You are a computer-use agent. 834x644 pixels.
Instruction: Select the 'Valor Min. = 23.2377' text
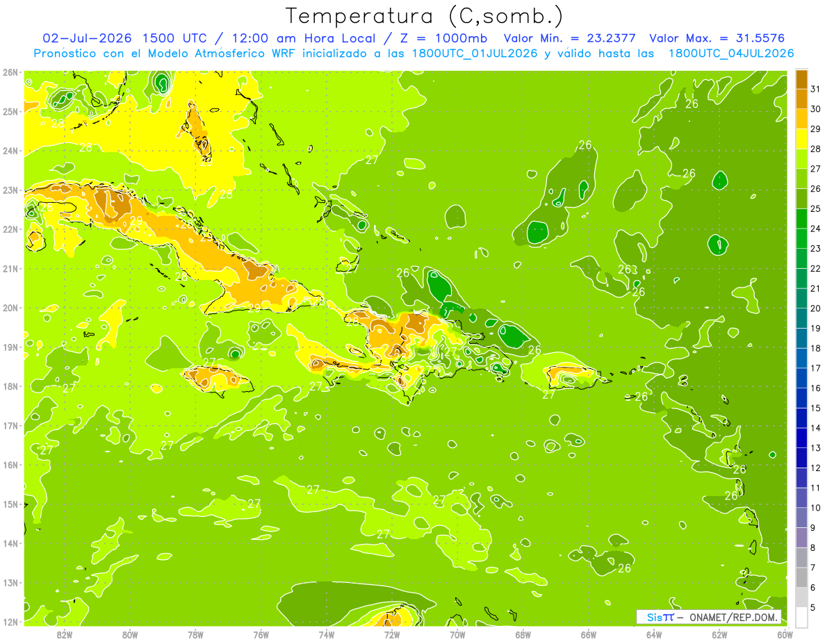pyautogui.click(x=571, y=38)
